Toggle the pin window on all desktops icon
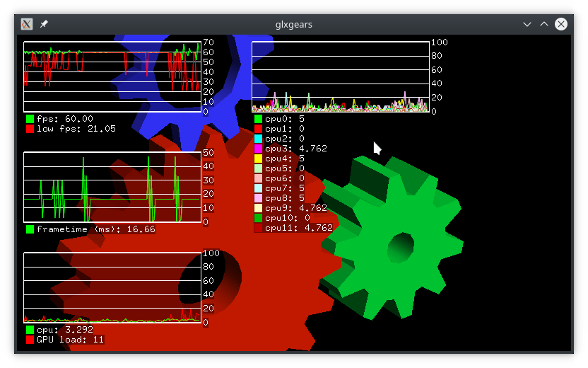Image resolution: width=588 pixels, height=368 pixels. point(44,24)
